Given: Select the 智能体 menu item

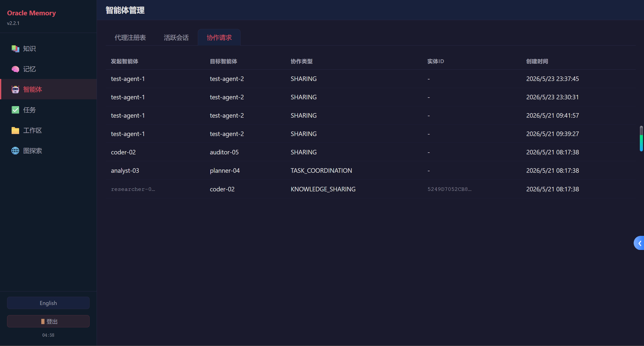Looking at the screenshot, I should click(48, 89).
